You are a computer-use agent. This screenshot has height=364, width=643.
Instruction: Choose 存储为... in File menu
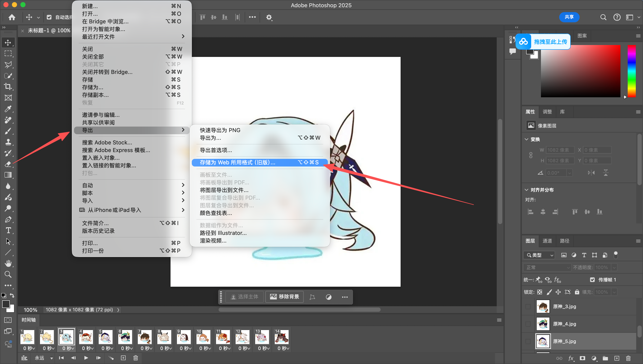132,87
